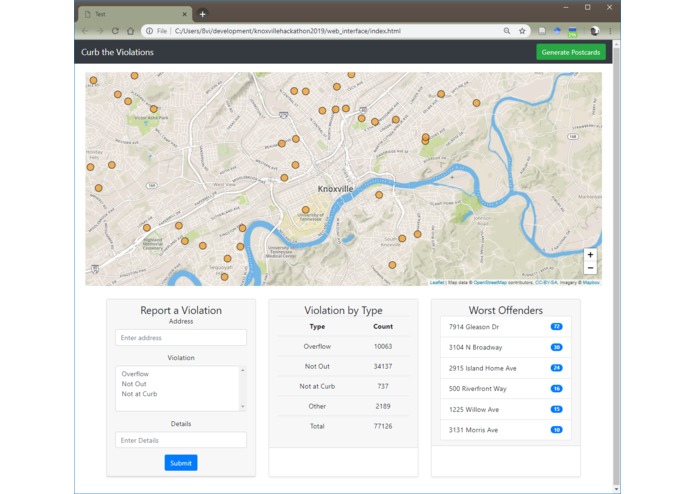Open the OpenStreetMap attribution link
Image resolution: width=695 pixels, height=494 pixels.
(490, 282)
